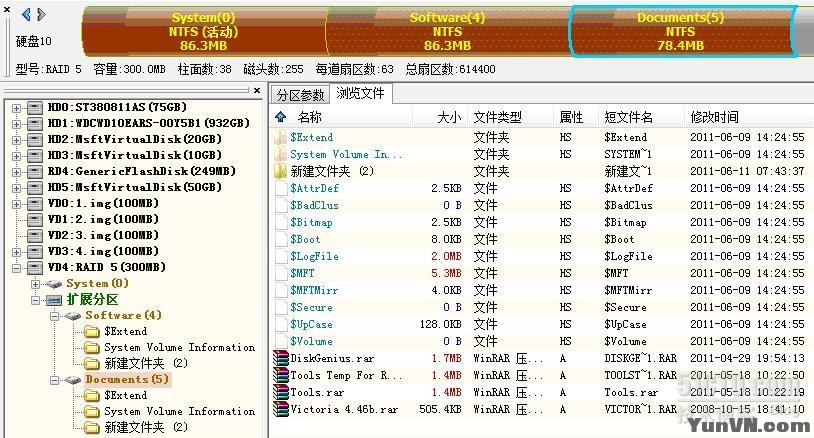The width and height of the screenshot is (814, 438).
Task: Click the 扩展分区 extended partition icon
Action: click(53, 300)
